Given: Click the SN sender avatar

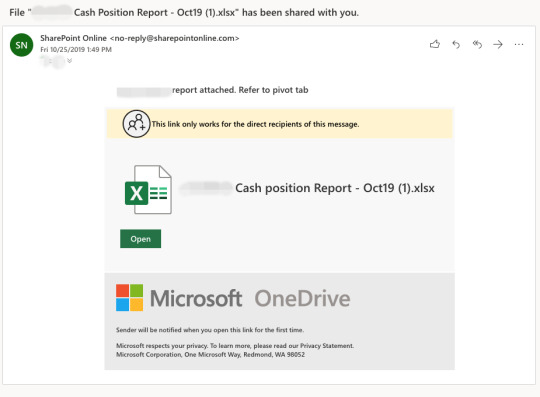Looking at the screenshot, I should click(x=21, y=45).
